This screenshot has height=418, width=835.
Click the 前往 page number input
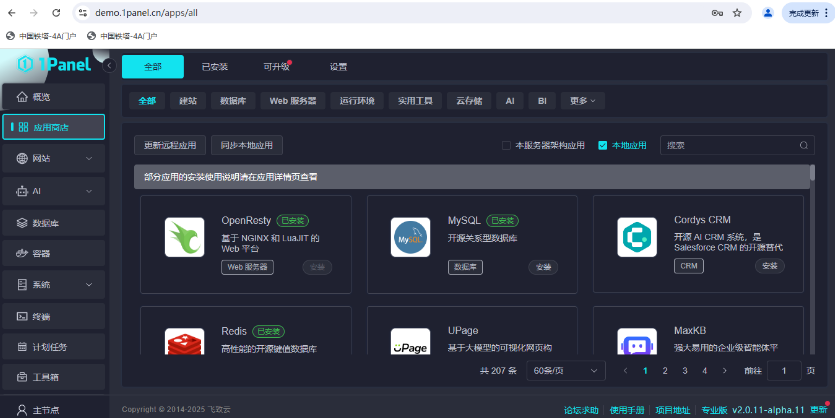(x=784, y=371)
